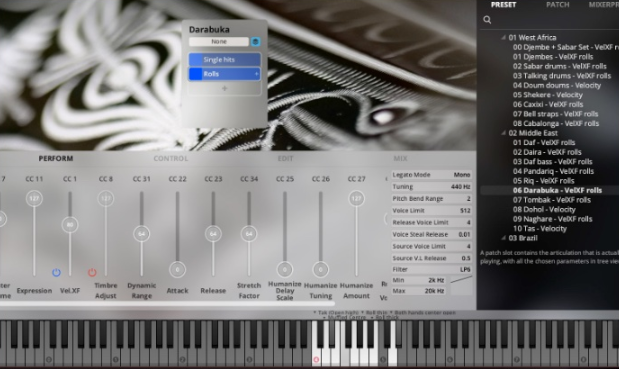
Task: Open the None dropdown under Darabuka
Action: pos(219,41)
